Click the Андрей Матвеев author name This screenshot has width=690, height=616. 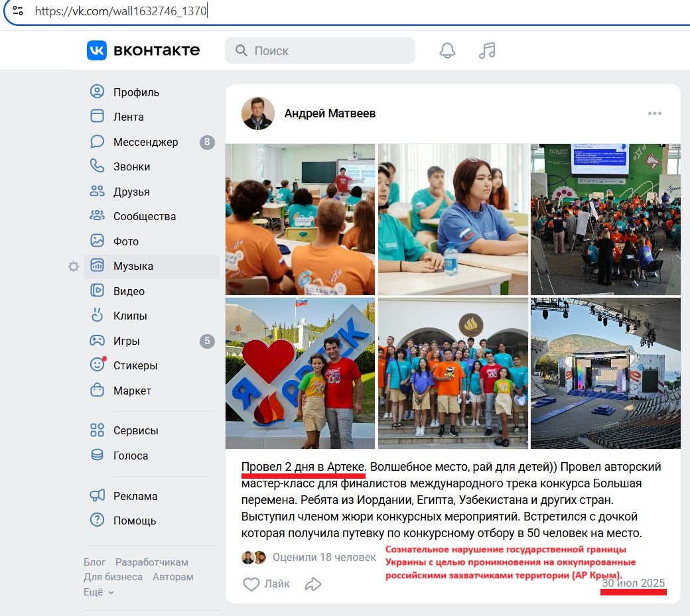330,113
